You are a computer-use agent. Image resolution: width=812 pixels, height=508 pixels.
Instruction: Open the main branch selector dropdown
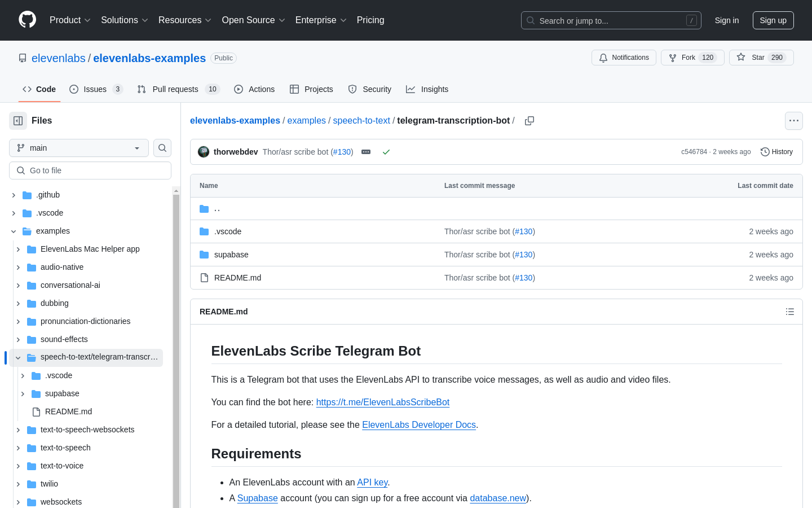(x=79, y=148)
